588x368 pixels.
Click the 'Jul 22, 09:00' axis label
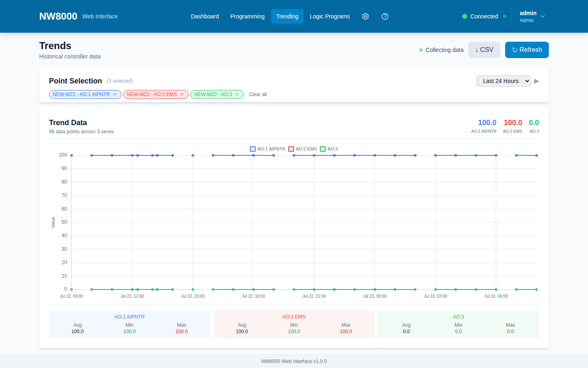click(71, 296)
